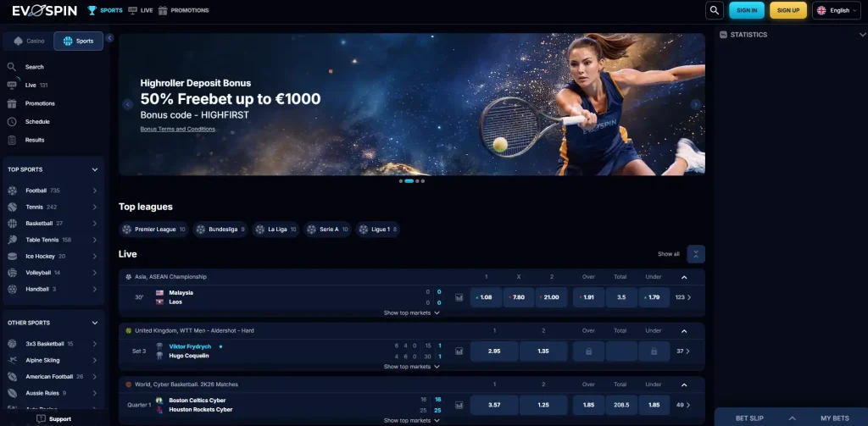868x426 pixels.
Task: Filter by Ligue 1
Action: [377, 229]
